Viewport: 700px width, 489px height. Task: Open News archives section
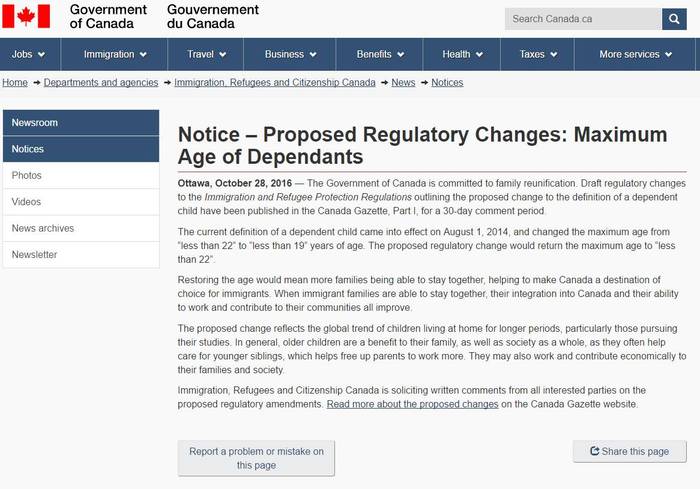tap(81, 228)
